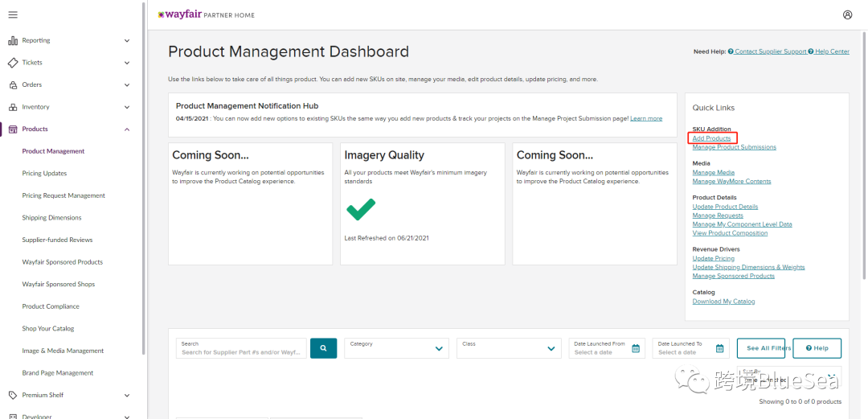Open Wayfair Sponsored Products in sidebar
This screenshot has width=868, height=419.
63,262
